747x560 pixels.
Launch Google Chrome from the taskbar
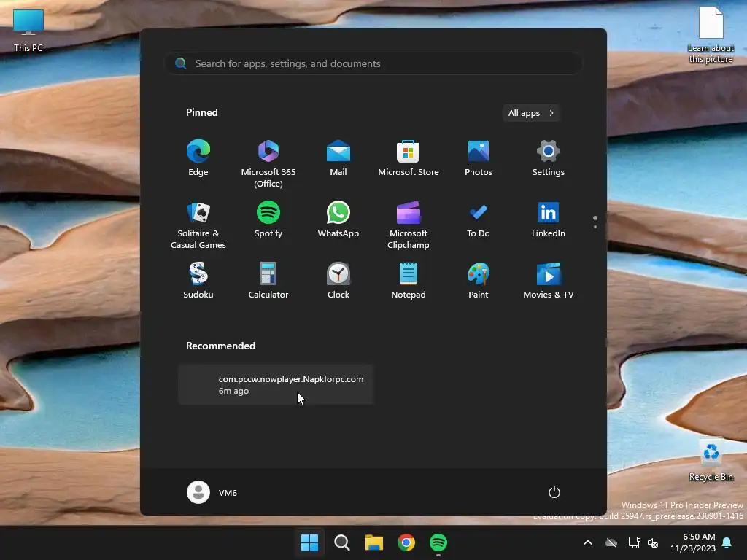tap(406, 542)
